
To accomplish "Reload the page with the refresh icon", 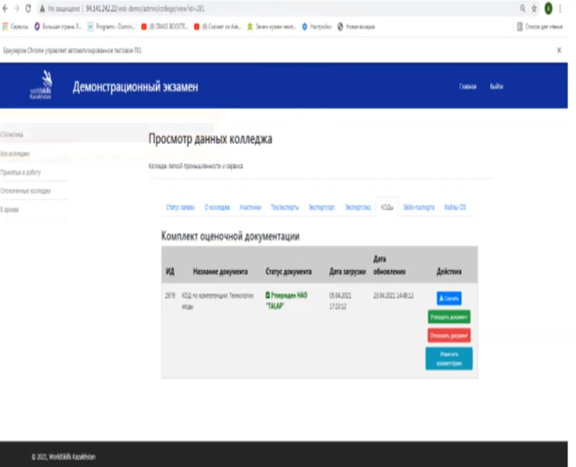I will pyautogui.click(x=28, y=8).
